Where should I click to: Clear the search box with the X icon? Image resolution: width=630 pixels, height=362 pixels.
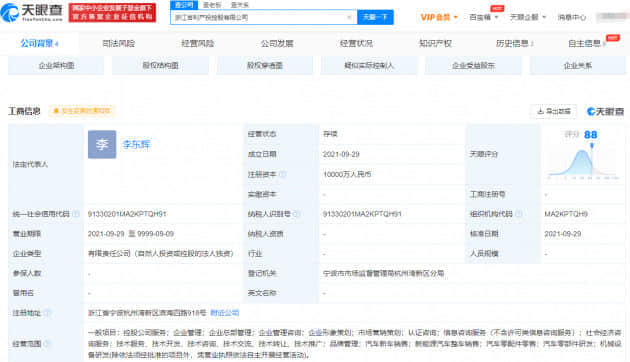point(349,17)
